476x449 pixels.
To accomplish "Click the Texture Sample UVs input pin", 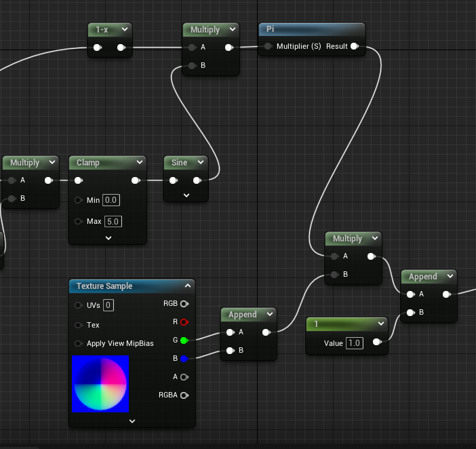I will point(79,305).
